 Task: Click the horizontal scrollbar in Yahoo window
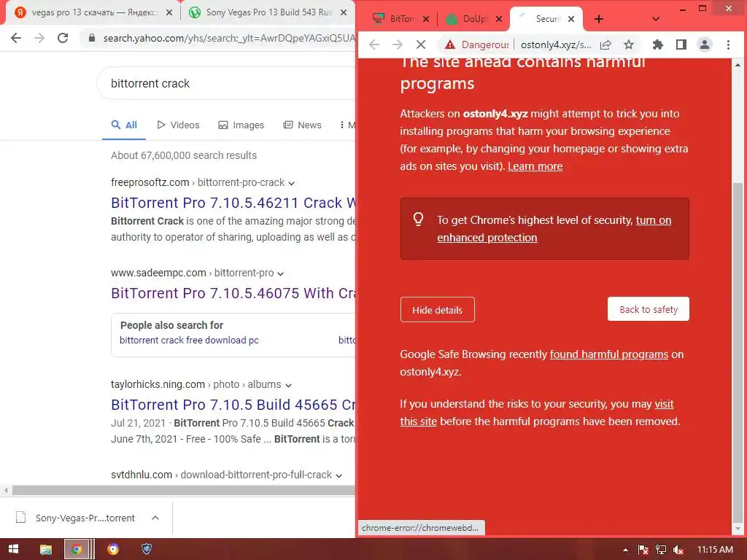(x=183, y=490)
